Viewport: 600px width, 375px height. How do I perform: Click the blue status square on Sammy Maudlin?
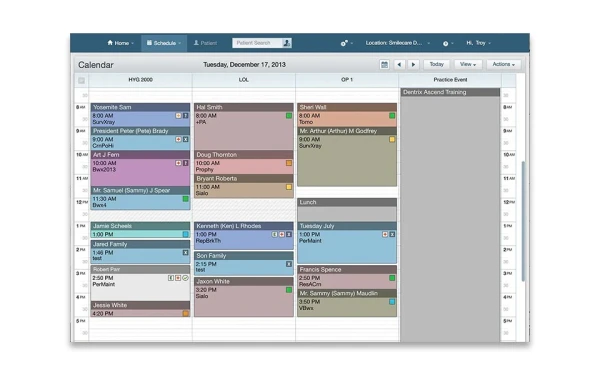tap(392, 302)
